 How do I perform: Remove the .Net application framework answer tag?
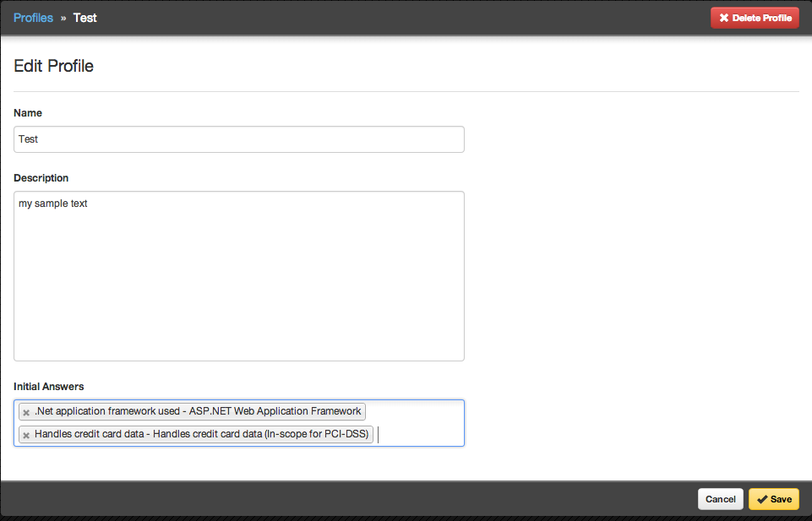[x=26, y=412]
